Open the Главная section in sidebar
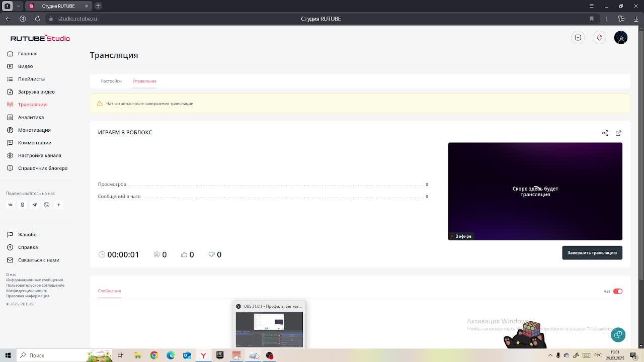The height and width of the screenshot is (362, 644). pos(22,53)
